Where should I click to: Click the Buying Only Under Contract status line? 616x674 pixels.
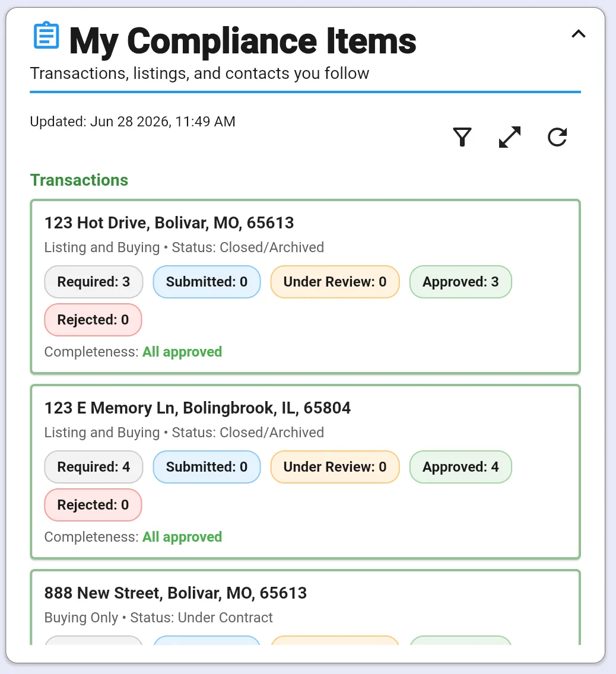158,617
